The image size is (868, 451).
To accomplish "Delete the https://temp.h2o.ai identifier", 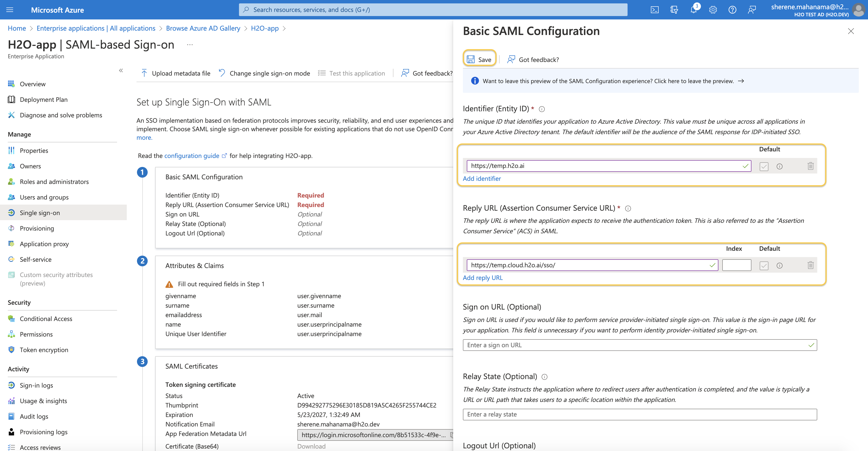I will (810, 166).
